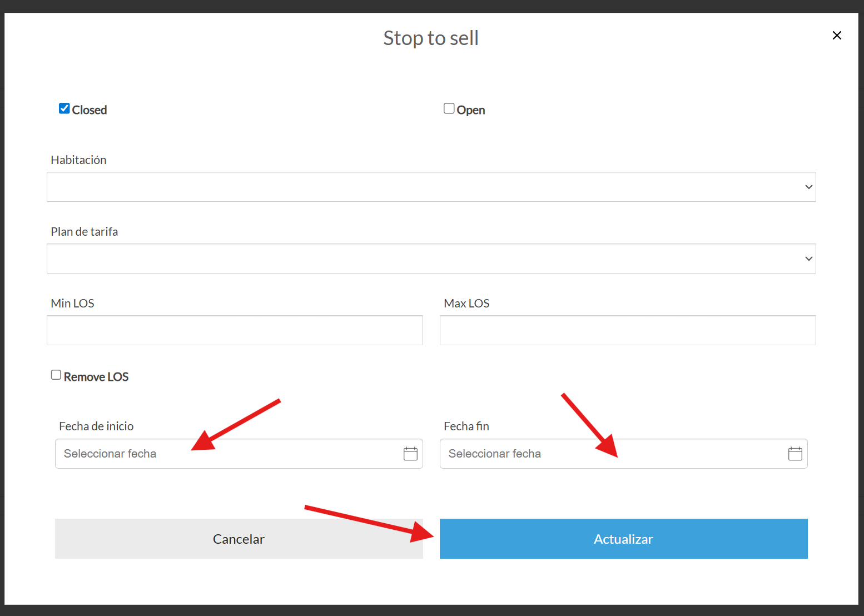Image resolution: width=864 pixels, height=616 pixels.
Task: Enable the Open checkbox
Action: pos(449,108)
